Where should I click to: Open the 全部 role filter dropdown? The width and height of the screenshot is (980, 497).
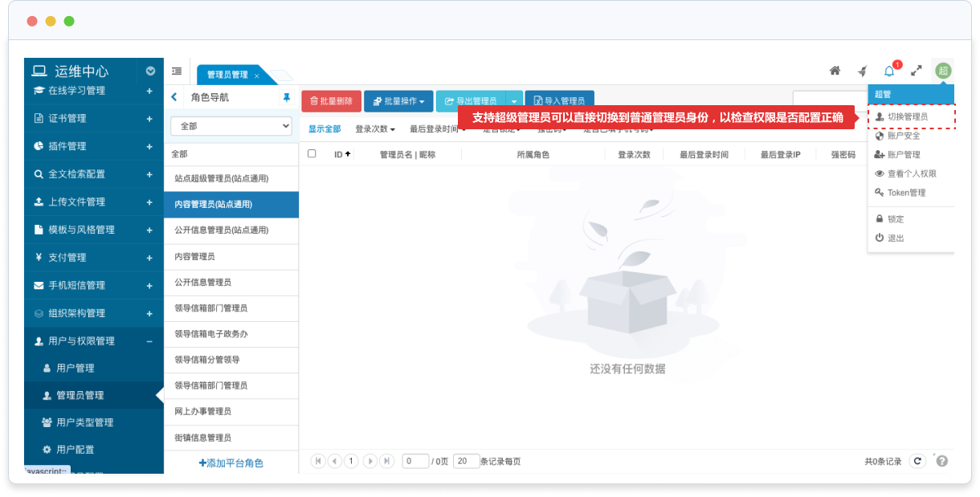coord(231,126)
